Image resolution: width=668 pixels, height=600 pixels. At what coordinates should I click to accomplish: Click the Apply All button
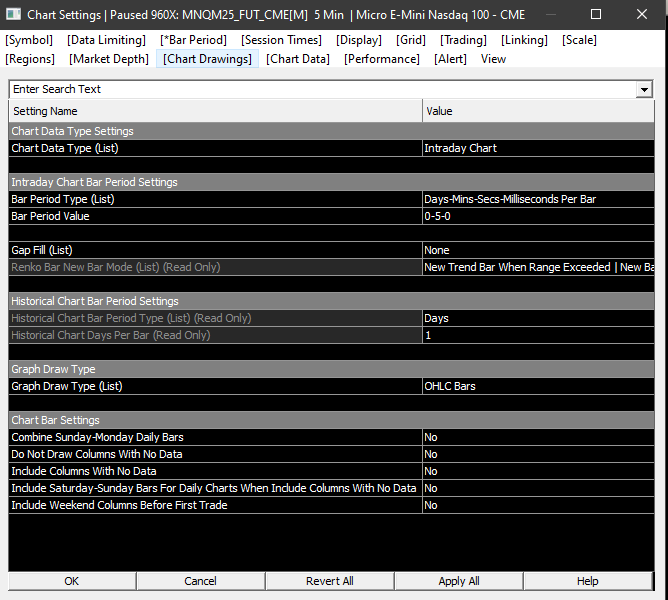[459, 581]
